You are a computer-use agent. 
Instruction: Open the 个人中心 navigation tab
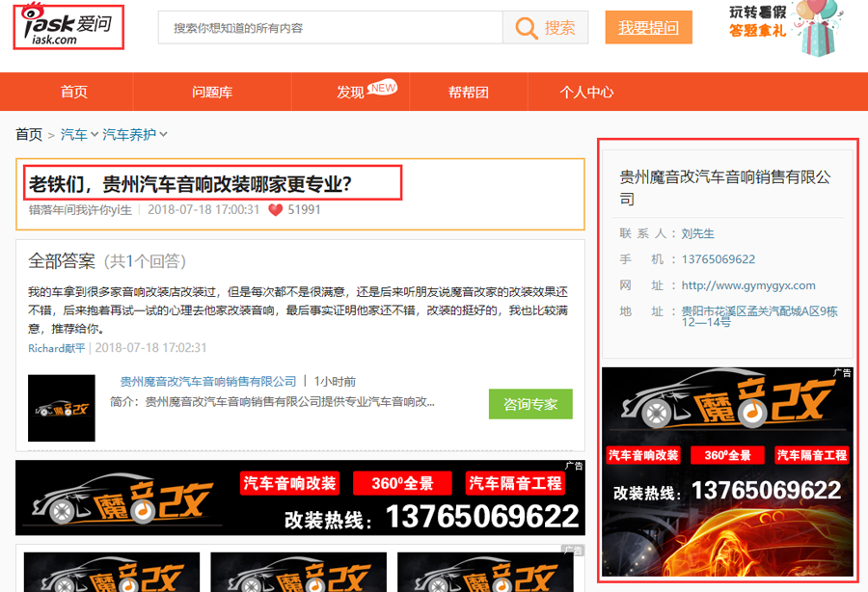(586, 92)
